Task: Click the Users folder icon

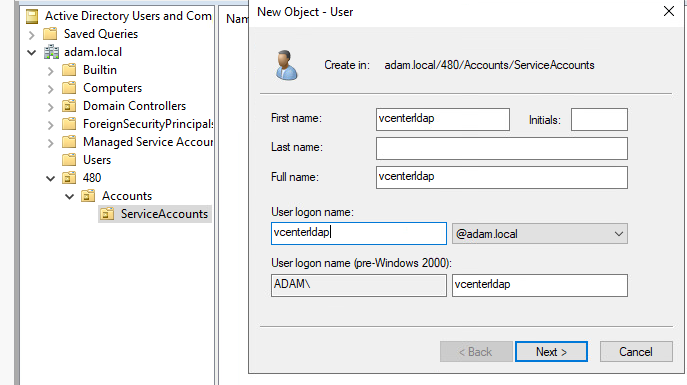Action: point(69,159)
